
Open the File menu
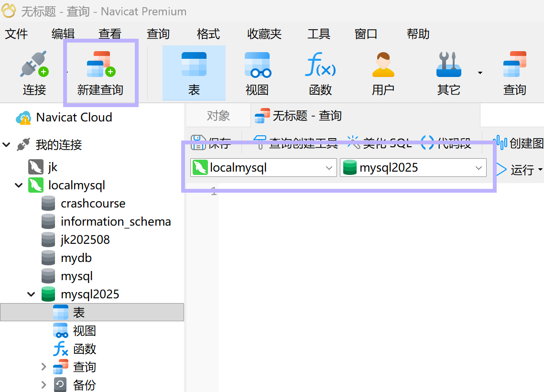pyautogui.click(x=16, y=34)
